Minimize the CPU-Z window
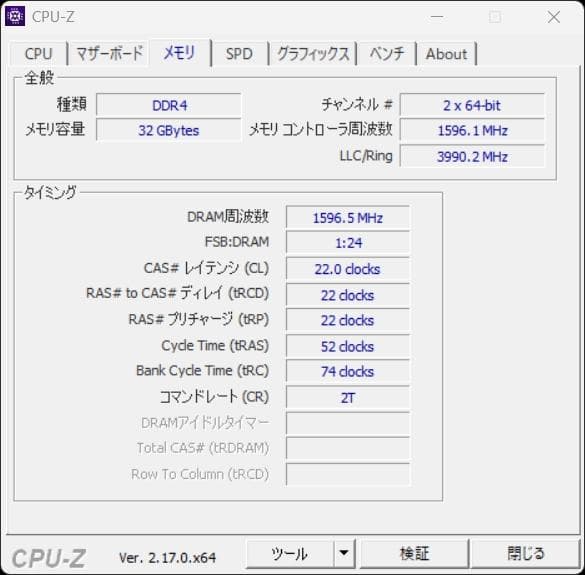This screenshot has height=575, width=585. tap(437, 17)
